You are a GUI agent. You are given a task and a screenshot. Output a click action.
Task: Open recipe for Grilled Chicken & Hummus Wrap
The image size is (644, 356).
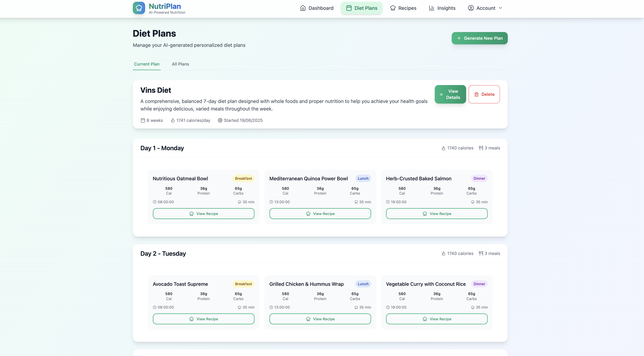[320, 319]
